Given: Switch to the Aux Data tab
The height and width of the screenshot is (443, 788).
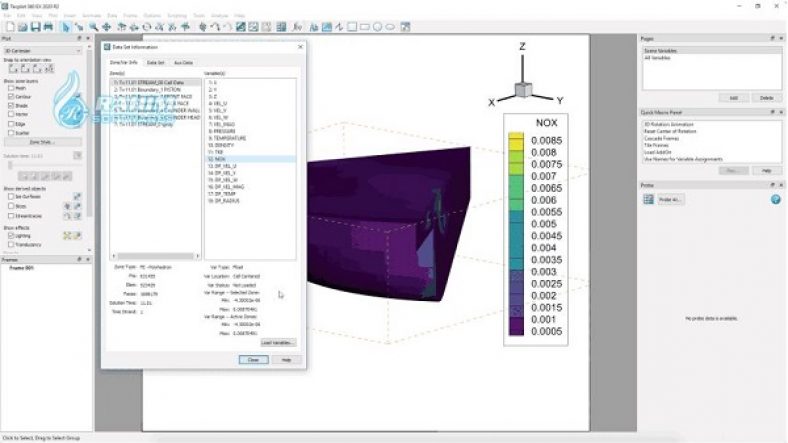Looking at the screenshot, I should (183, 62).
